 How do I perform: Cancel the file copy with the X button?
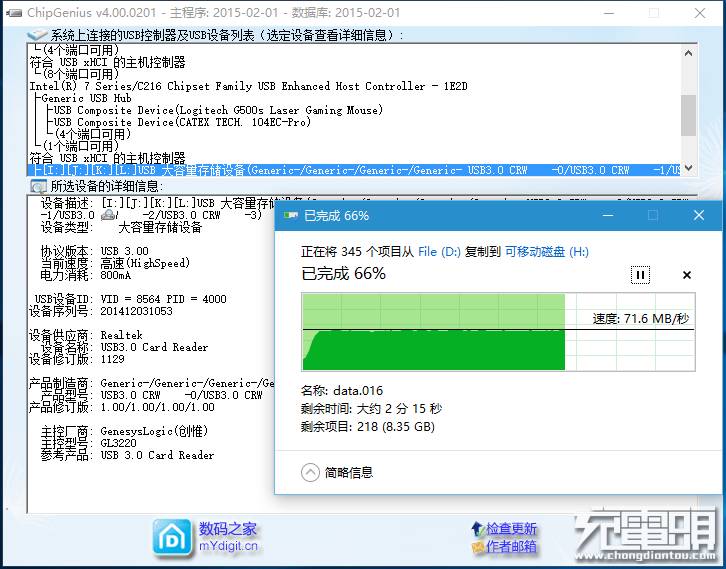click(x=687, y=275)
